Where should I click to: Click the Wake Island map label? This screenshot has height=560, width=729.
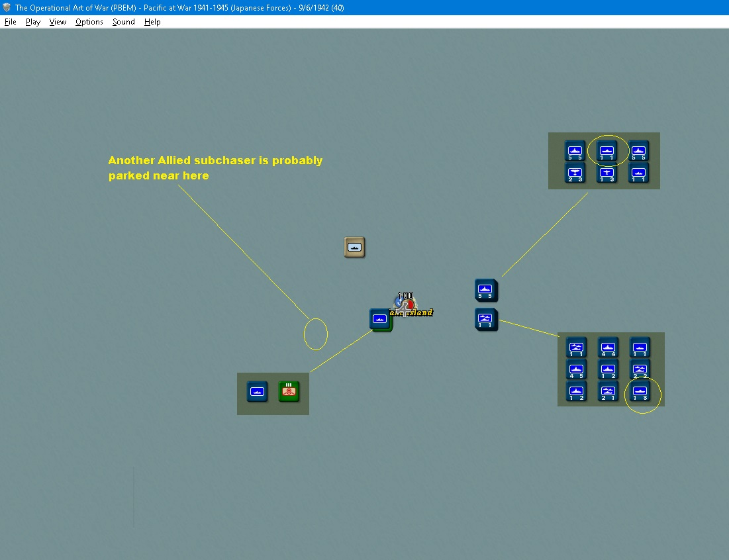[411, 312]
